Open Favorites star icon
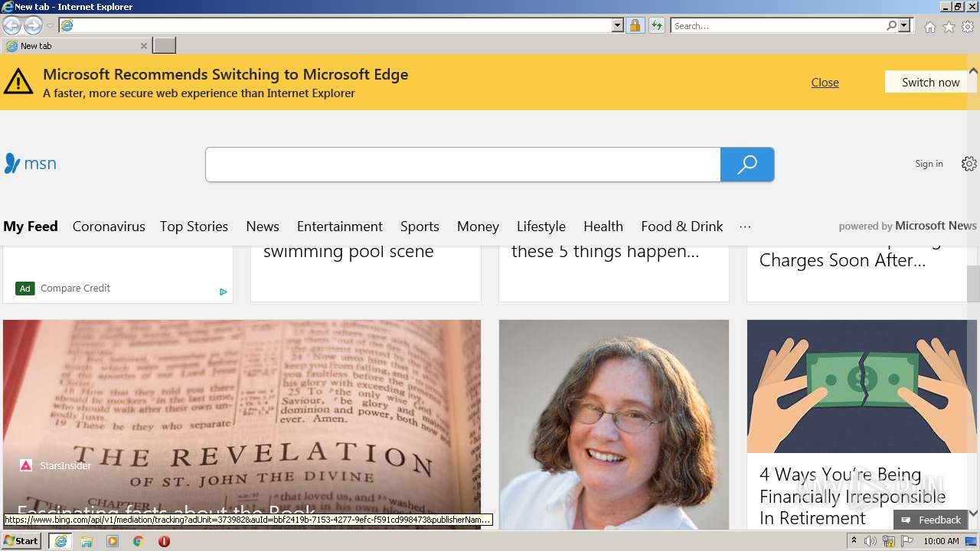Image resolution: width=980 pixels, height=551 pixels. [x=949, y=27]
